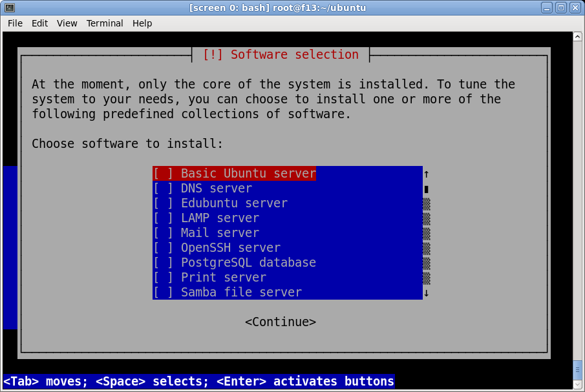Viewport: 585px width, 392px height.
Task: Click the Software selection dialog title
Action: point(281,55)
